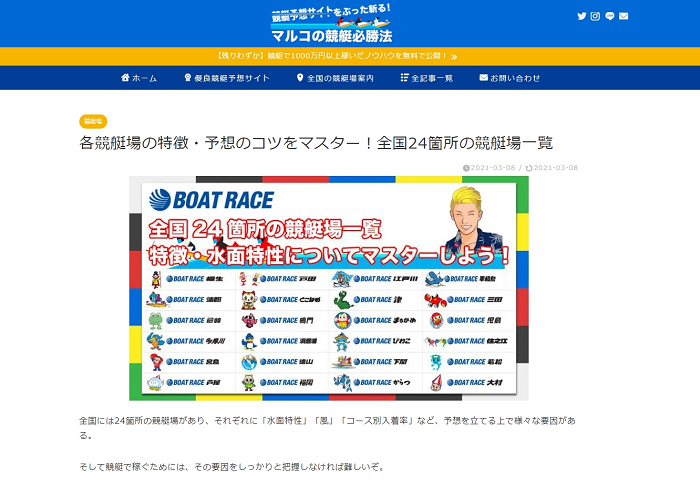Viewport: 700px width, 492px height.
Task: Click the updated date with refresh icon
Action: pyautogui.click(x=552, y=168)
